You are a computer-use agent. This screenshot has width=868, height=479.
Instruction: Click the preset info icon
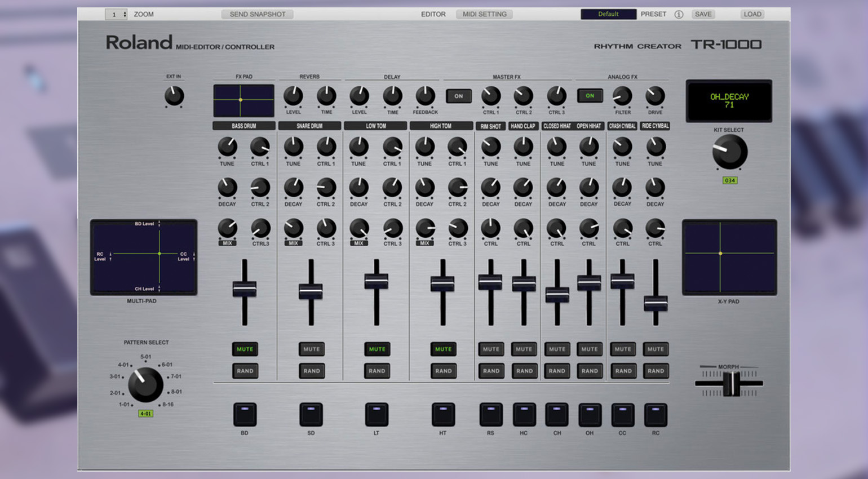tap(679, 15)
